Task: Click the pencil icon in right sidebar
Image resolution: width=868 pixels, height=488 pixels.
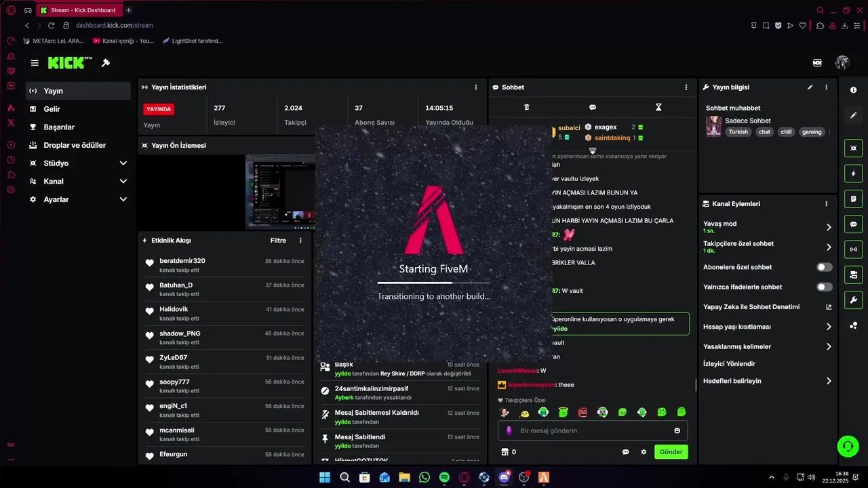Action: point(853,115)
